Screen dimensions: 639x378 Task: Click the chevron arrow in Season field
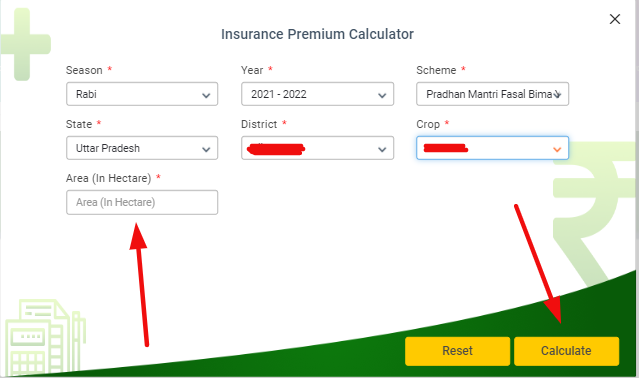pyautogui.click(x=206, y=96)
